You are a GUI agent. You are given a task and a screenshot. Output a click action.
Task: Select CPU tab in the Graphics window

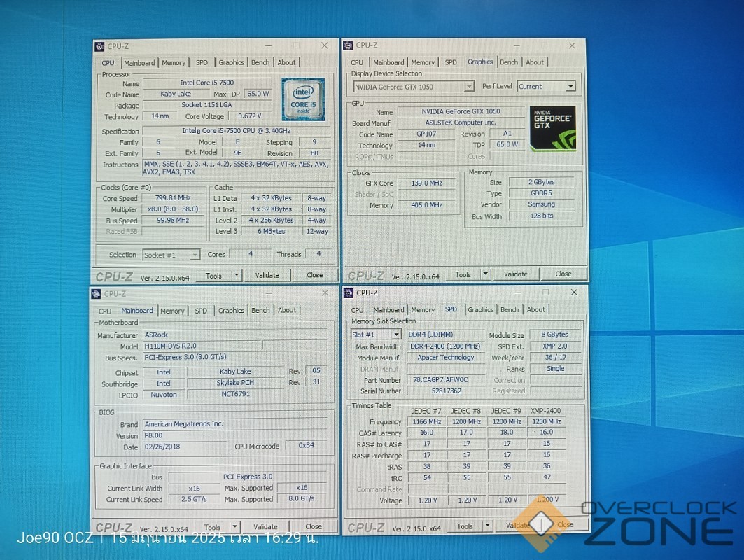[357, 62]
